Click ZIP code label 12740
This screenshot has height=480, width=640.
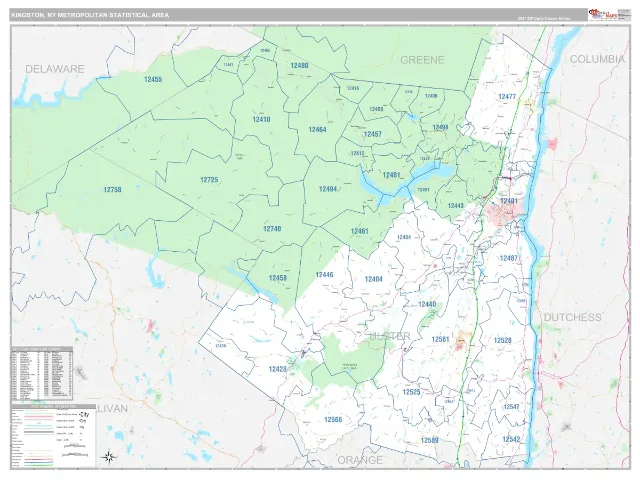pyautogui.click(x=272, y=229)
